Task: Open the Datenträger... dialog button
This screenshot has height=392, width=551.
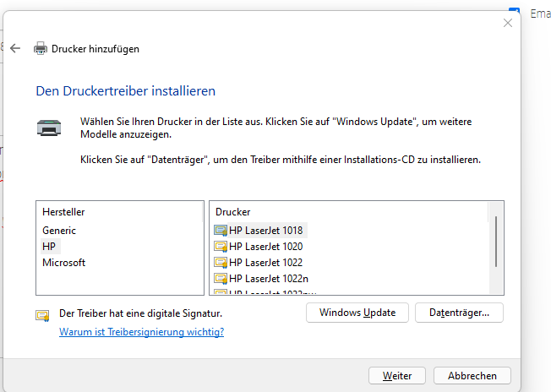Action: (x=459, y=313)
